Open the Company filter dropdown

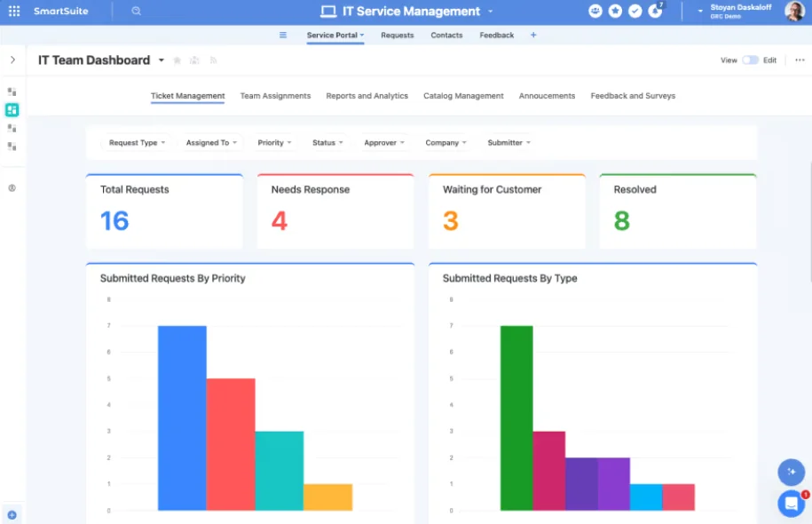pyautogui.click(x=445, y=142)
